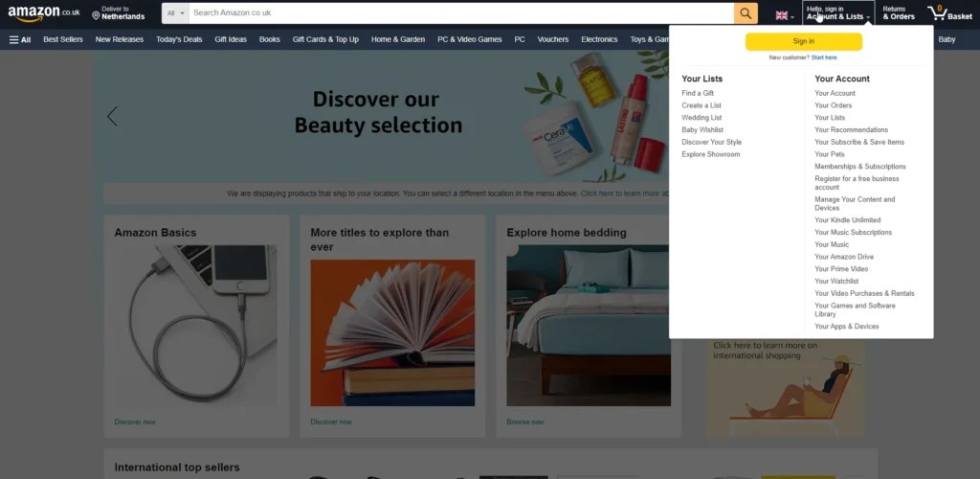Open Your Amazon Drive
980x479 pixels.
[x=844, y=257]
